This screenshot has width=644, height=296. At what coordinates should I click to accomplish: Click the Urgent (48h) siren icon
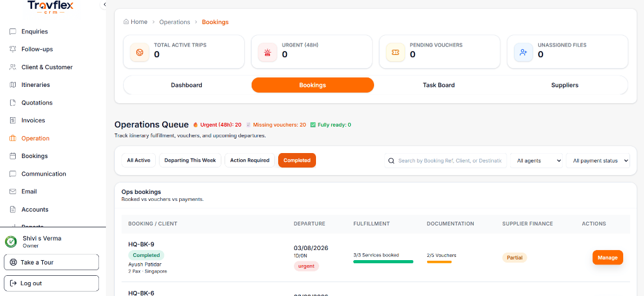point(268,52)
